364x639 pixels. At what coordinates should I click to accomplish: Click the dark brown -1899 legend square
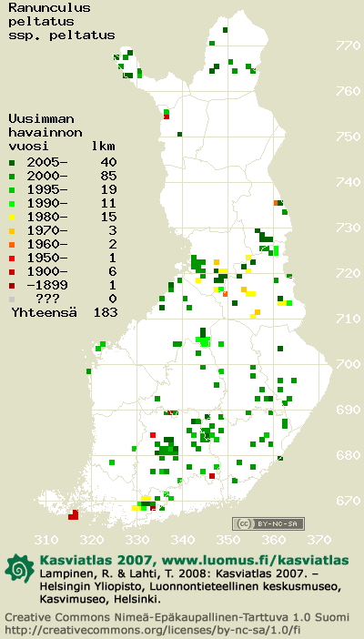click(12, 285)
